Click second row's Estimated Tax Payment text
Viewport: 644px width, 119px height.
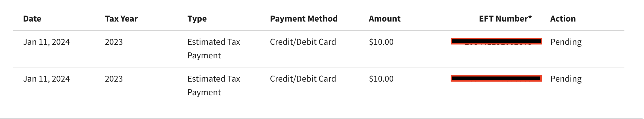pyautogui.click(x=214, y=86)
